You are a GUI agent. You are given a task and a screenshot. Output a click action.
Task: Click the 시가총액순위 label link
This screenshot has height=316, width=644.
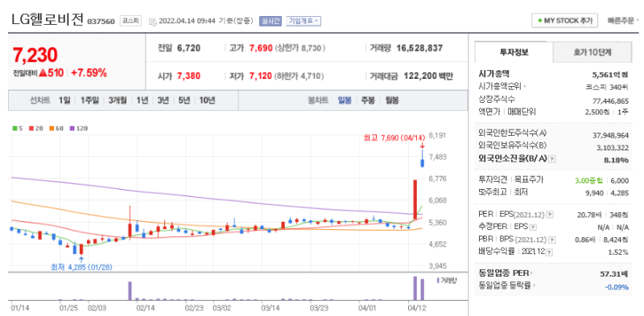[x=500, y=87]
